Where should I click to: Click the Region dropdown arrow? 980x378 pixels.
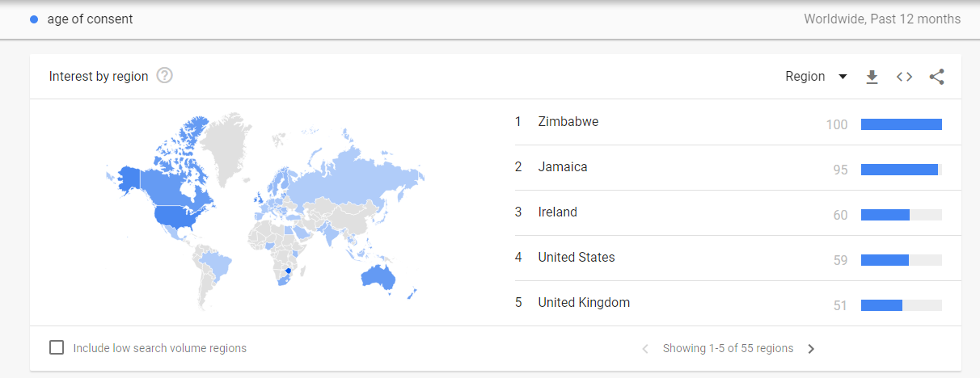coord(843,77)
